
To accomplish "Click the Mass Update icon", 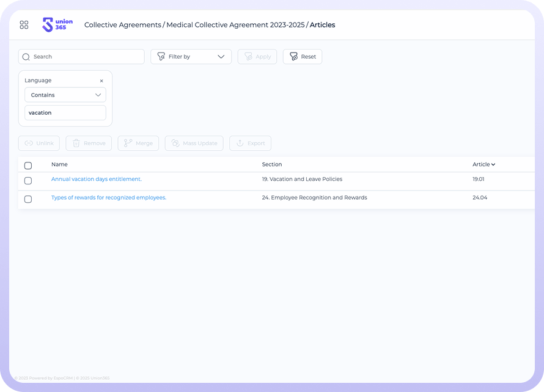I will [175, 143].
